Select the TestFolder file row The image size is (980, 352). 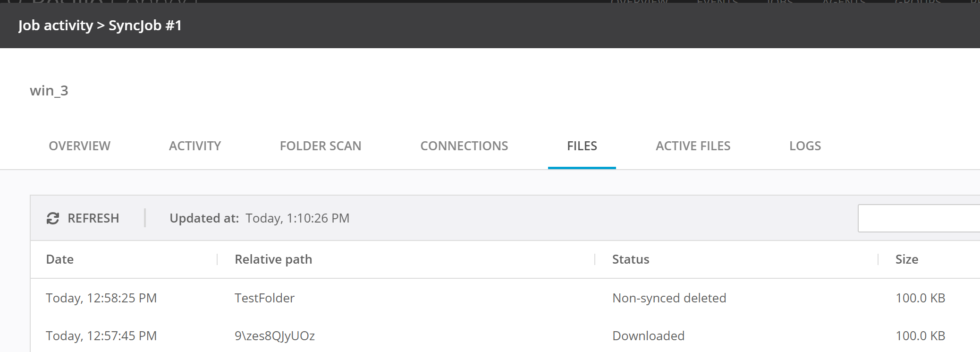264,298
